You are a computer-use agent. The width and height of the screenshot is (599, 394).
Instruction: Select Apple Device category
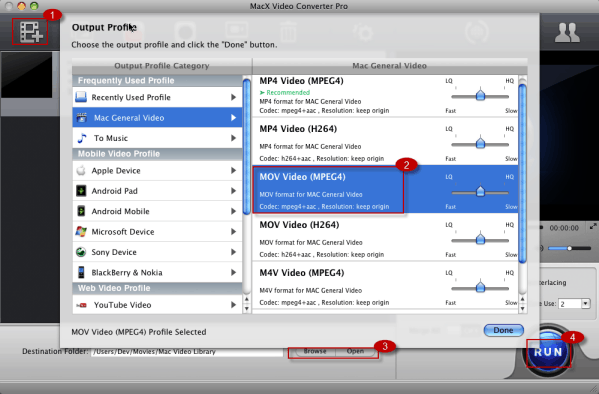click(157, 170)
